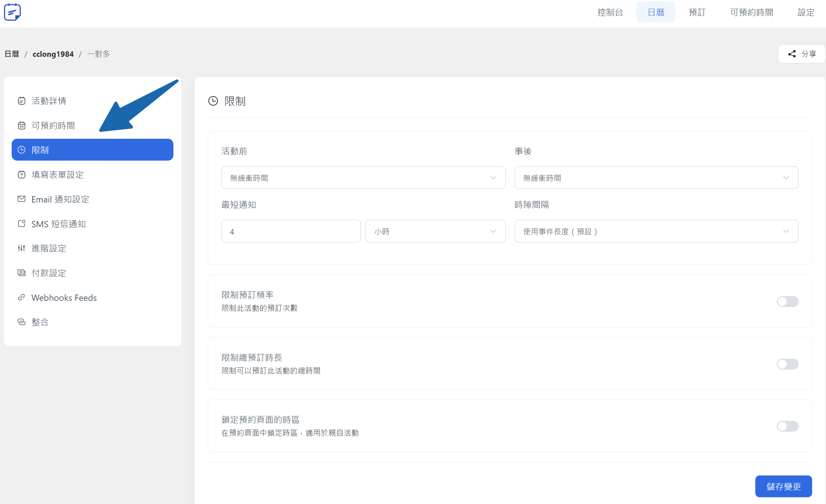Open the 付款設定 sidebar item
This screenshot has width=826, height=504.
[49, 273]
